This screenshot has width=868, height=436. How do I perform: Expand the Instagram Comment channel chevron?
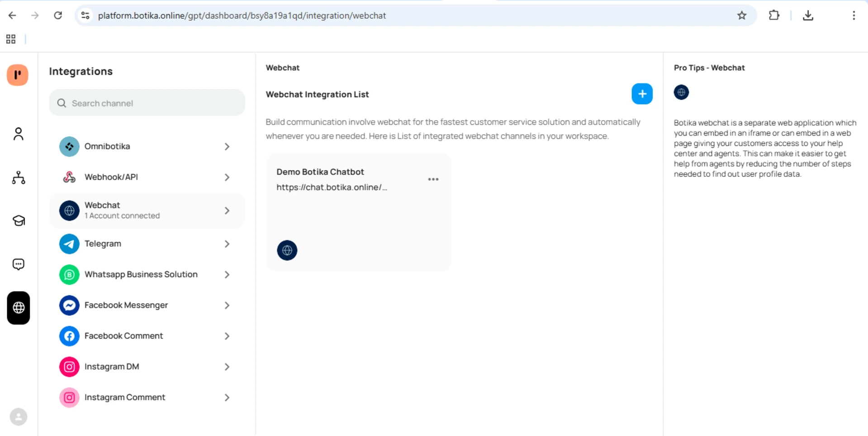pyautogui.click(x=227, y=398)
